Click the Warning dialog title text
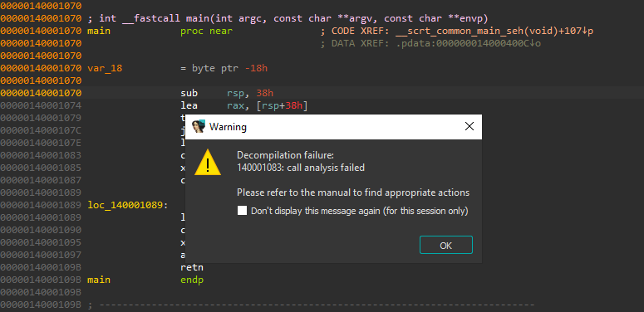Viewport: 644px width, 312px height. pyautogui.click(x=228, y=127)
